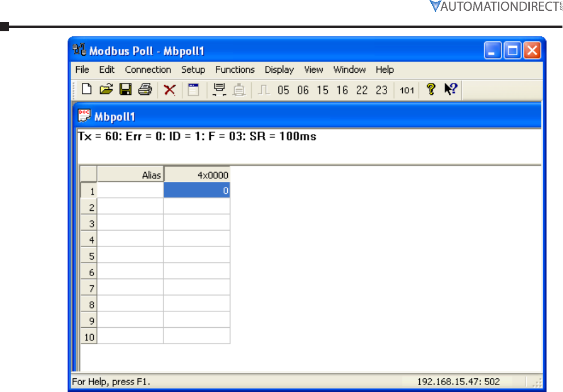Open the Connection menu
Screen dimensions: 563x392
click(x=148, y=69)
